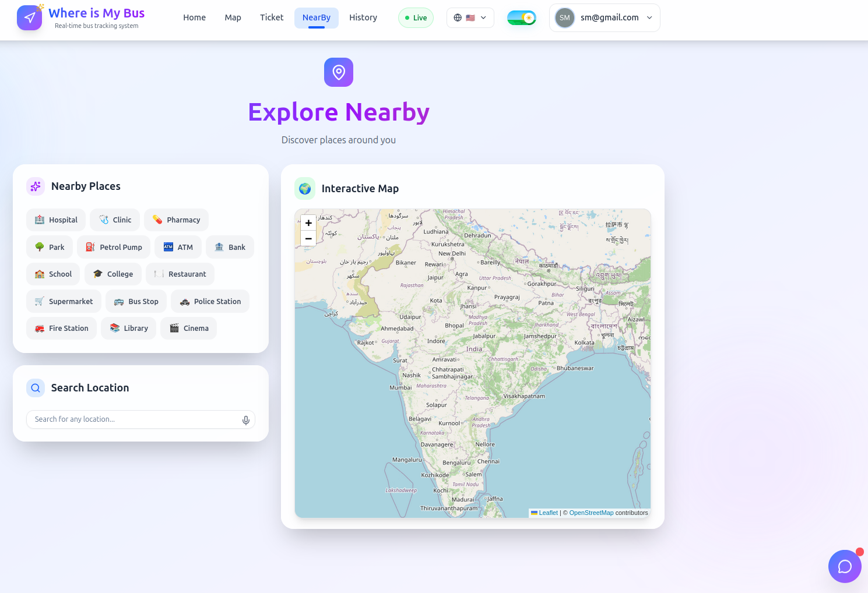Click the map zoom in plus button

pyautogui.click(x=308, y=223)
